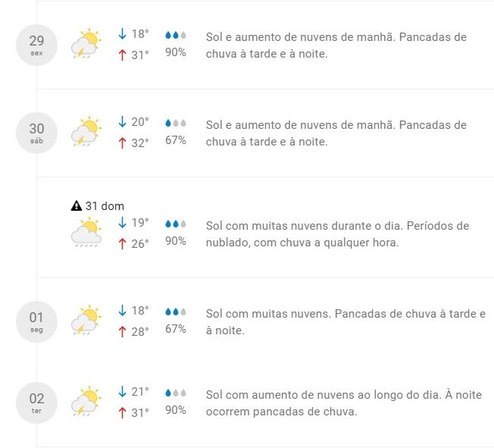The height and width of the screenshot is (448, 494).
Task: Click the Sunday forecast description text
Action: [337, 234]
